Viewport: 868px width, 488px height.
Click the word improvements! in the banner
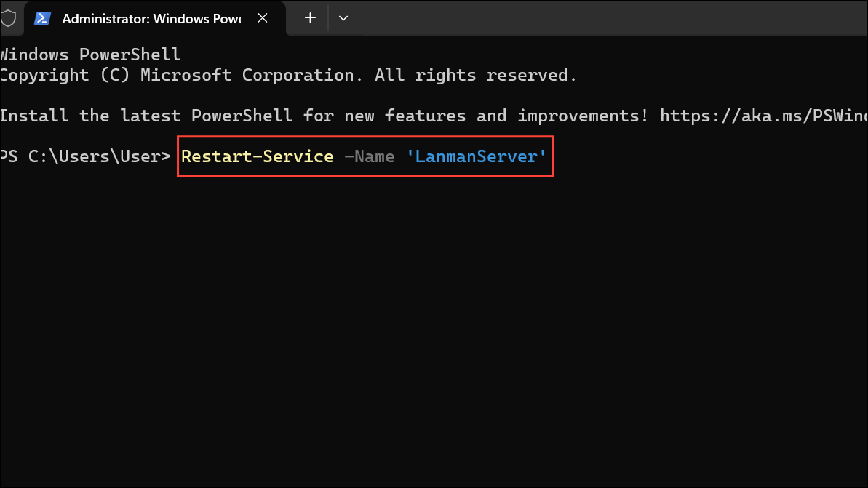583,116
